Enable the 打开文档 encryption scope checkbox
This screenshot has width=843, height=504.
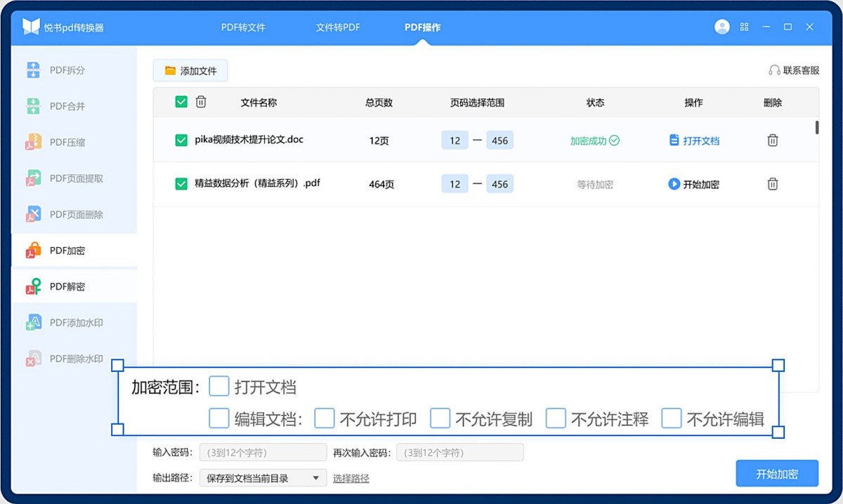(219, 386)
